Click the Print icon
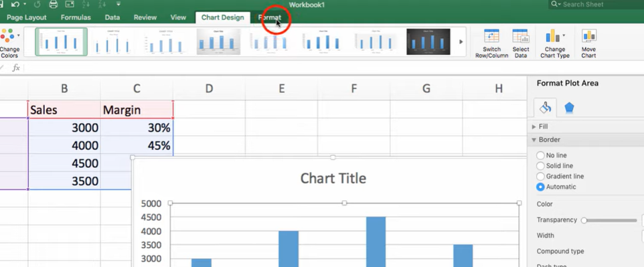This screenshot has width=644, height=267. 54,5
